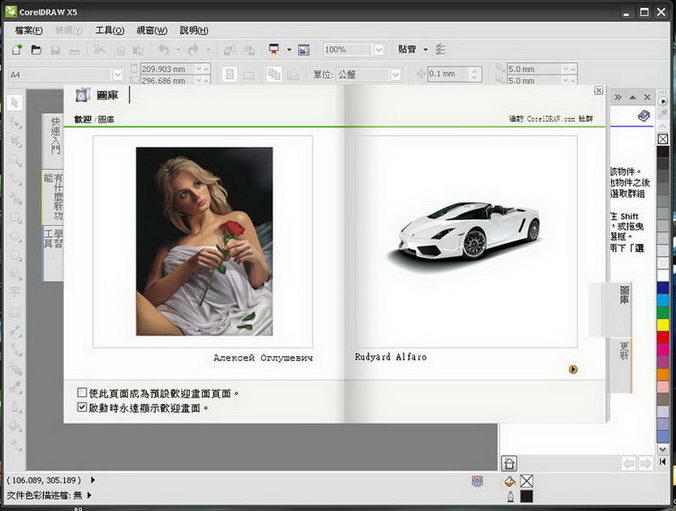The height and width of the screenshot is (511, 676).
Task: Open the 工具(O) menu
Action: pyautogui.click(x=109, y=30)
